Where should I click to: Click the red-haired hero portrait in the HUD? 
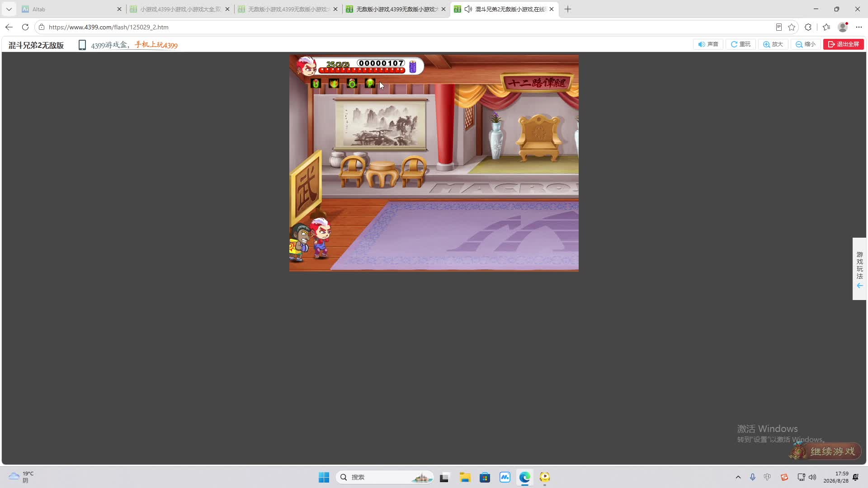click(x=307, y=66)
